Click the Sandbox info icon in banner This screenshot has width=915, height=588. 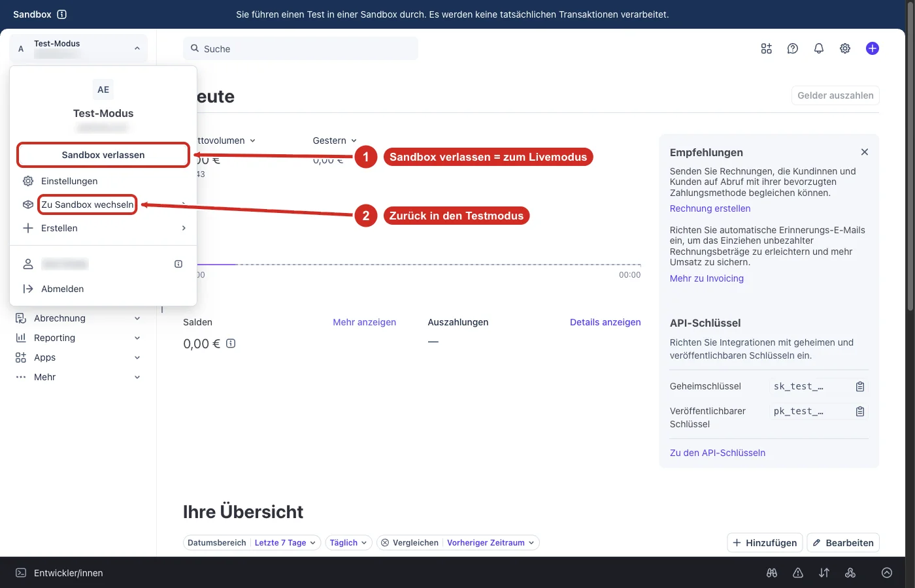[x=62, y=14]
